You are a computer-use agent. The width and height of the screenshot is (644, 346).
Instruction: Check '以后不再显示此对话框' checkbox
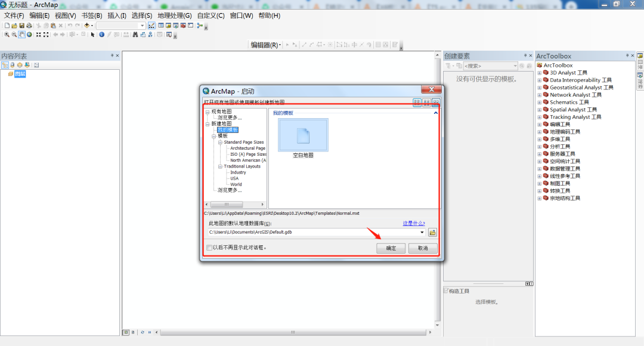click(209, 248)
